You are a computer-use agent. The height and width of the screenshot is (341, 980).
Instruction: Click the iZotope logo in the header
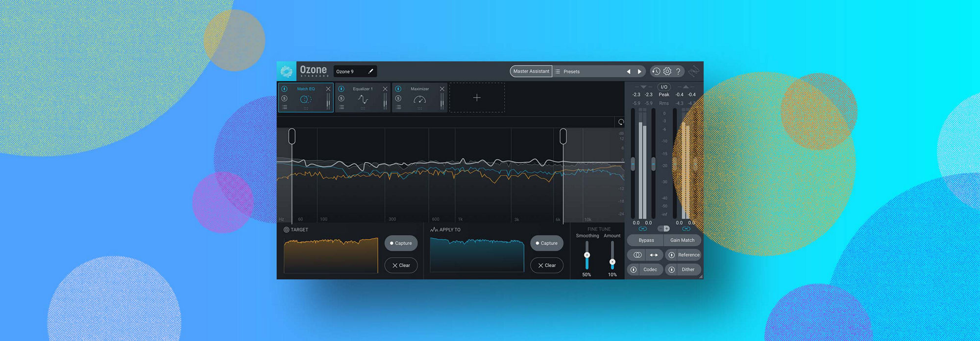(693, 72)
